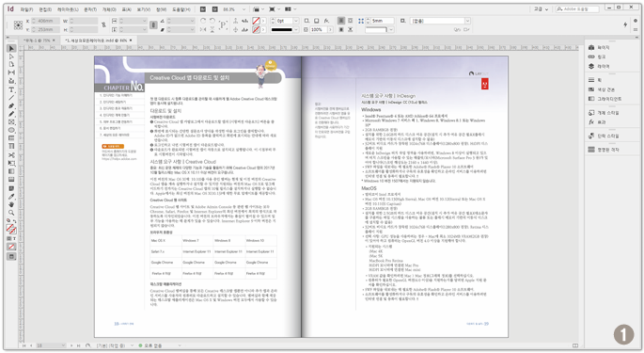Toggle Apply None button in toolbox
Viewport: 644px width, 353px height.
pyautogui.click(x=11, y=247)
